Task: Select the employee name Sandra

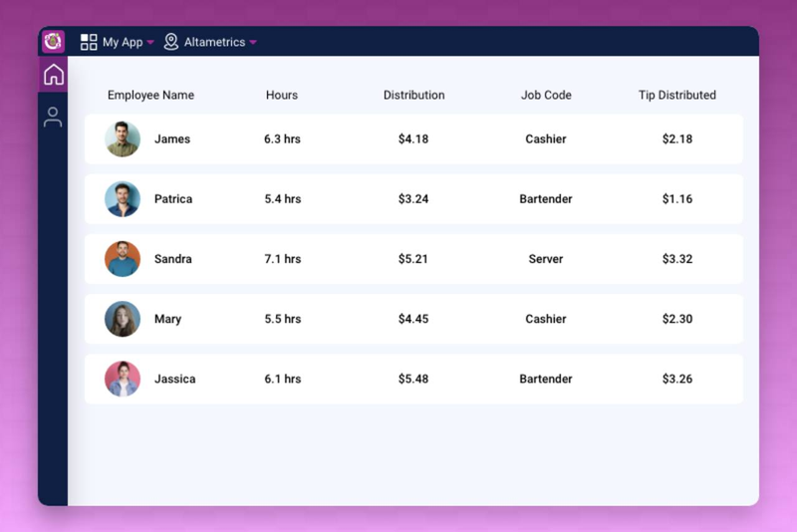Action: click(x=173, y=259)
